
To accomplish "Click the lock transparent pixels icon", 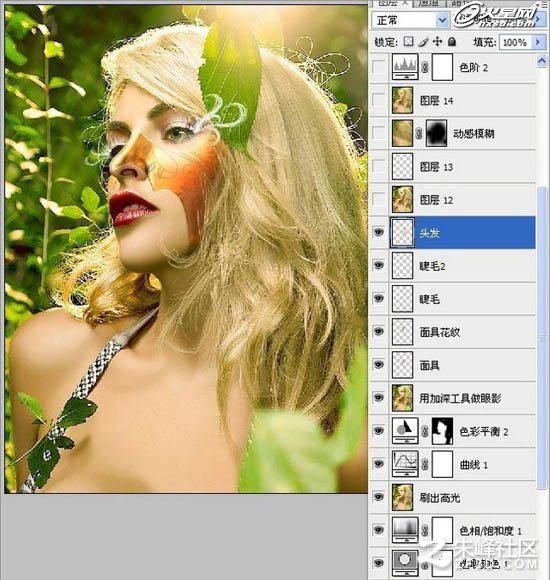I will click(x=408, y=42).
